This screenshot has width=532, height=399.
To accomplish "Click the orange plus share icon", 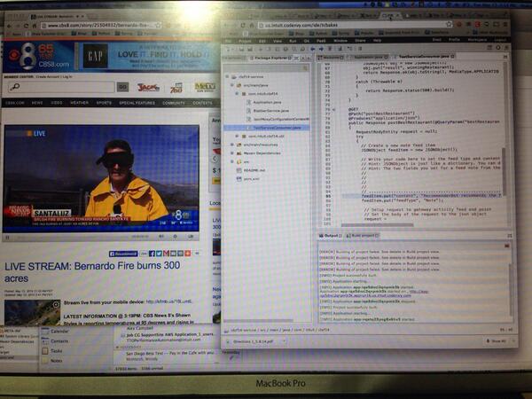I will pyautogui.click(x=188, y=254).
